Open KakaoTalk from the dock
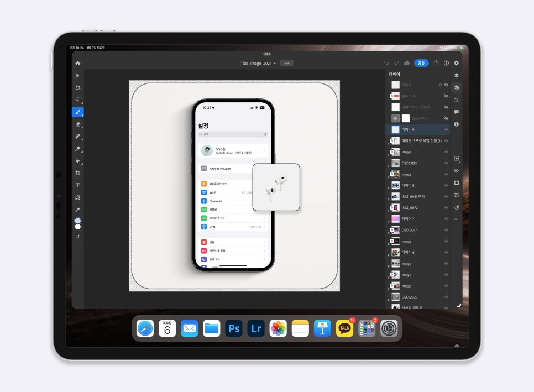 [x=344, y=328]
